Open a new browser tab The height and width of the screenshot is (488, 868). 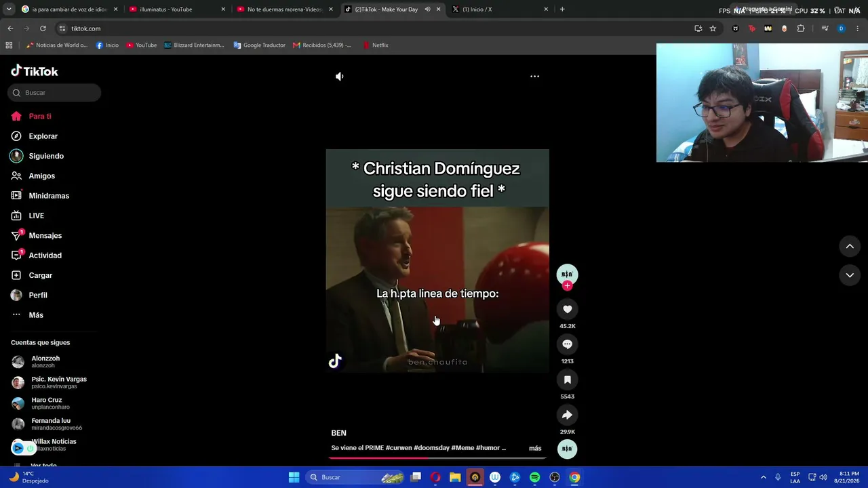click(562, 9)
